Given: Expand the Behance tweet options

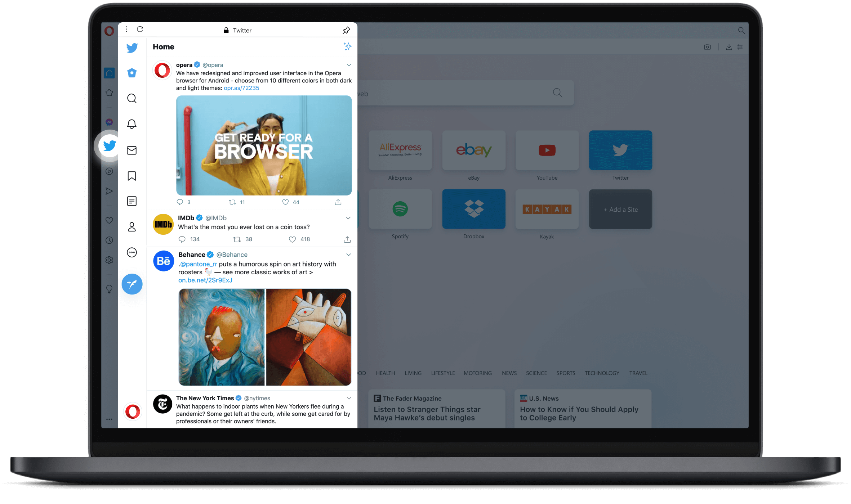Looking at the screenshot, I should [349, 255].
